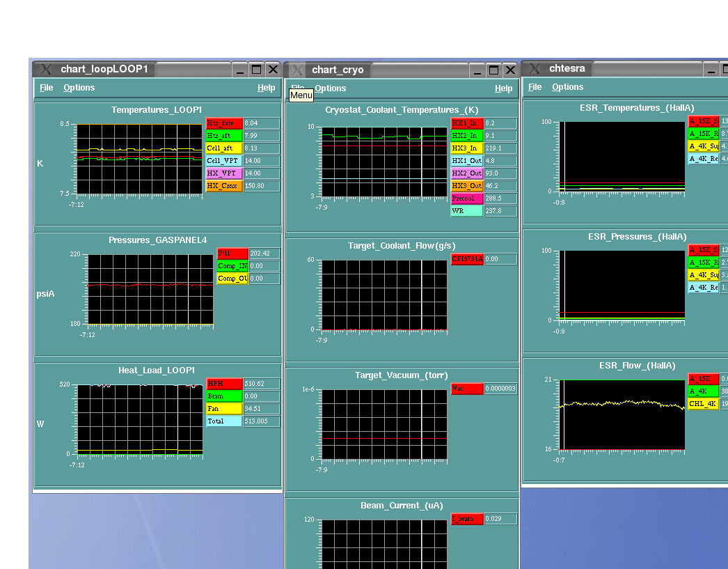The height and width of the screenshot is (569, 728).
Task: Click the CFI6731A coolant flow legend button
Action: [x=467, y=259]
